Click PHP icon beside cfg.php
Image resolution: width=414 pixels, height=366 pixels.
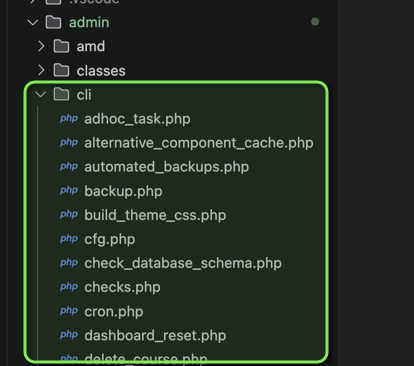click(x=69, y=239)
